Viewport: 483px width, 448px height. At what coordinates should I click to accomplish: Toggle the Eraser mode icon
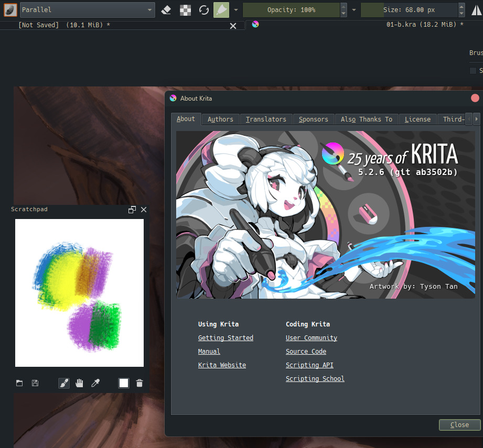point(166,9)
